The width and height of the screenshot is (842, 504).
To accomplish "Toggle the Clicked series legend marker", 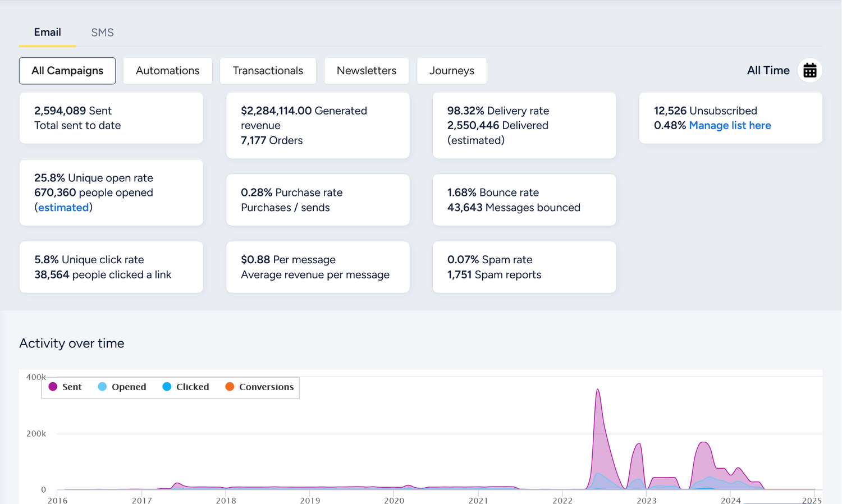I will (167, 387).
